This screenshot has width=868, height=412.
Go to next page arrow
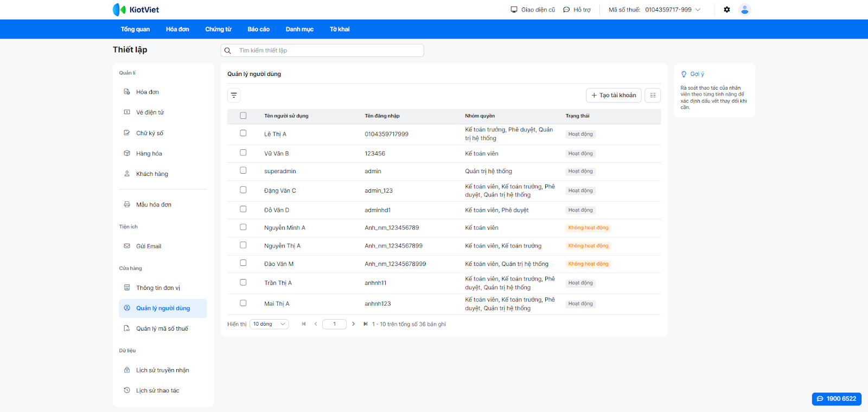(x=353, y=324)
